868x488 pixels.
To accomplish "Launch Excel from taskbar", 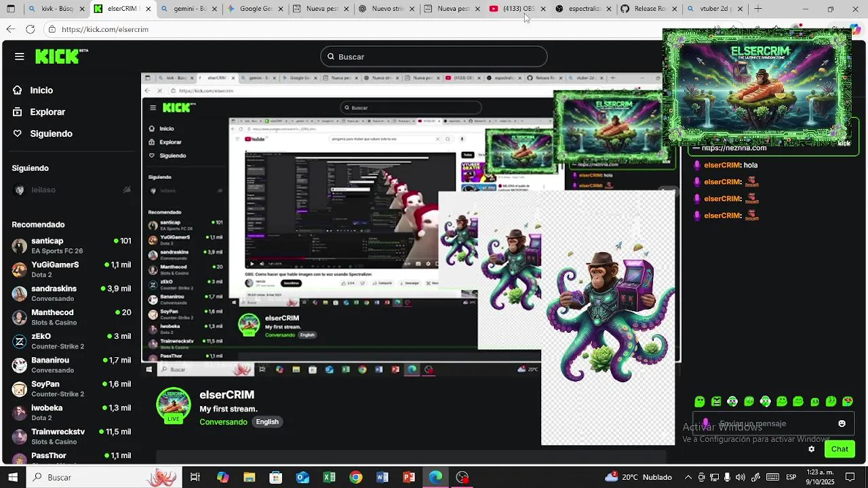I will (329, 477).
